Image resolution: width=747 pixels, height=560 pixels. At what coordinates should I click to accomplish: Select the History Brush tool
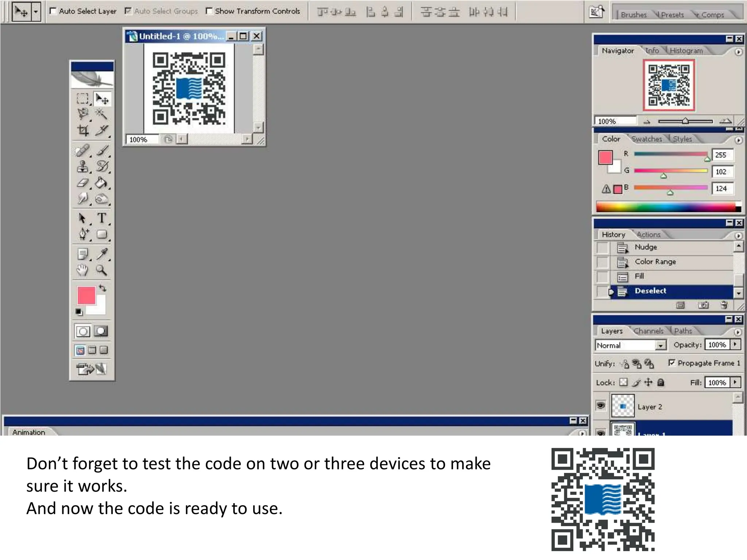(x=102, y=166)
